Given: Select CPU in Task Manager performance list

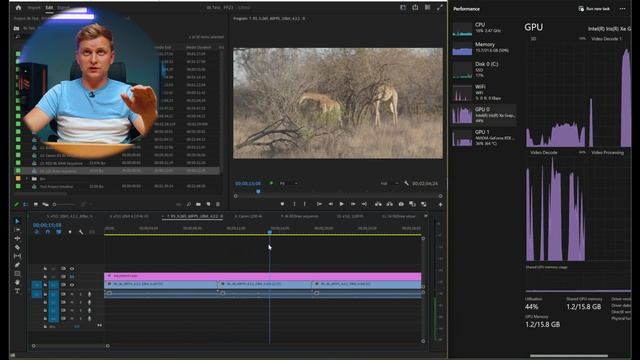Looking at the screenshot, I should [x=484, y=28].
